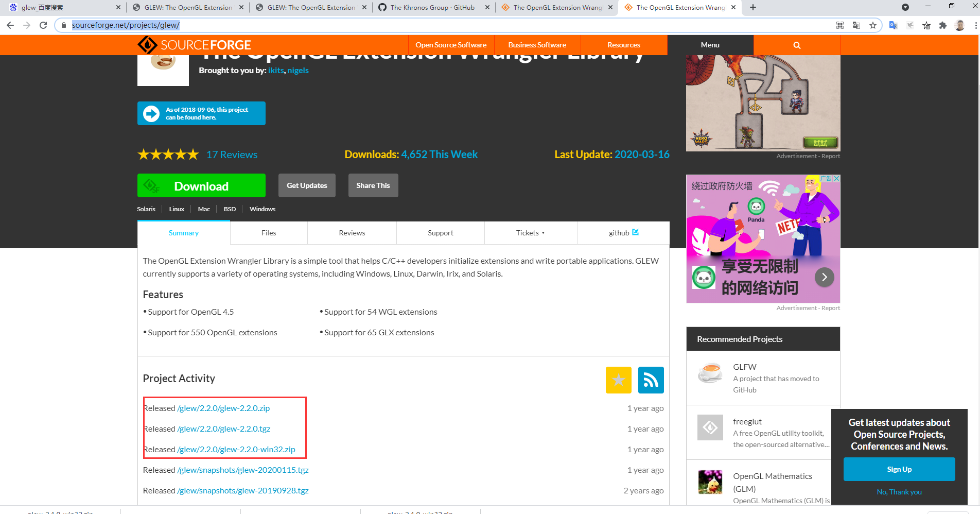This screenshot has height=514, width=980.
Task: Click the Solaris platform link
Action: pos(146,209)
